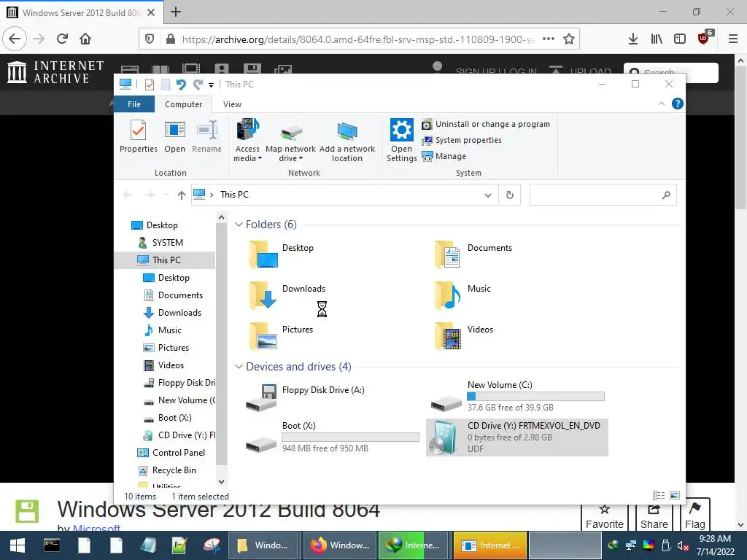Click the Open ribbon icon

click(174, 136)
